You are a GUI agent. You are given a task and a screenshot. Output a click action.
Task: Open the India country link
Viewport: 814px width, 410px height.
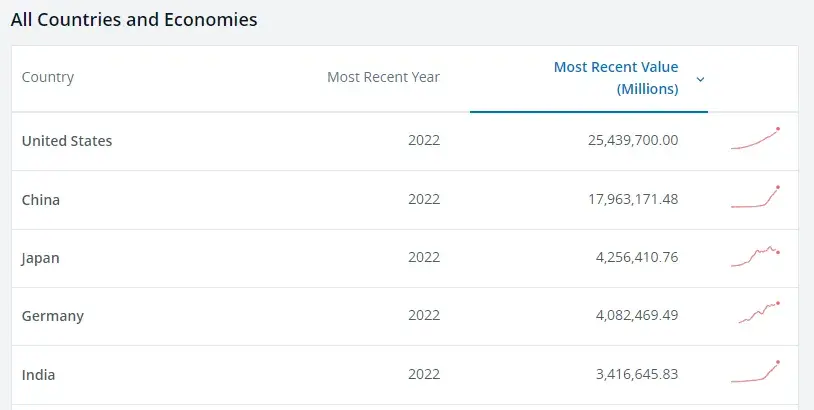click(38, 375)
